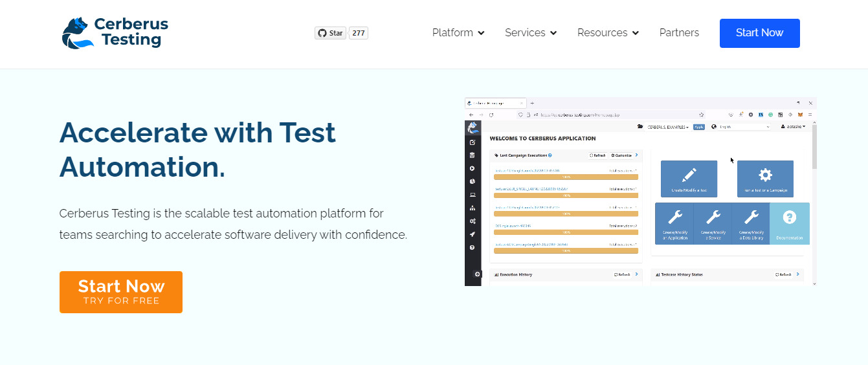
Task: Click the rocket icon in demo sidebar
Action: pos(473,234)
